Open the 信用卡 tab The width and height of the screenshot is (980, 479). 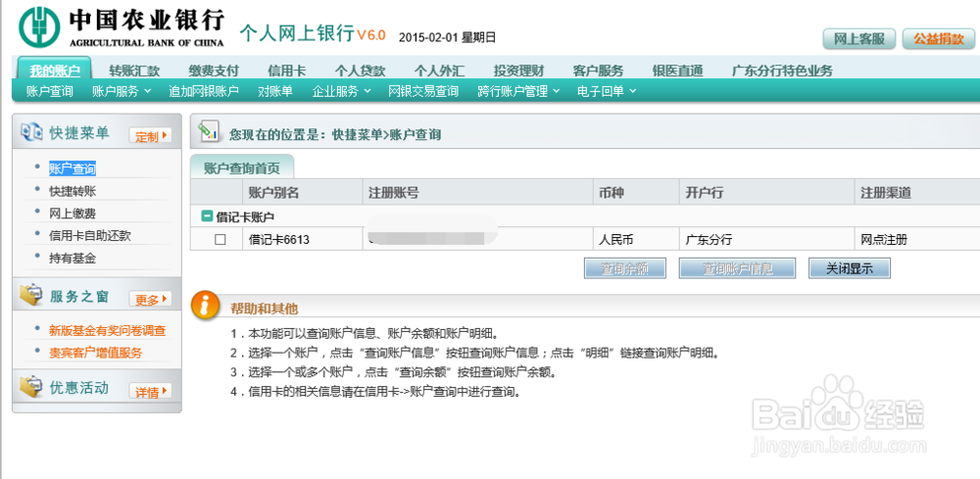287,71
